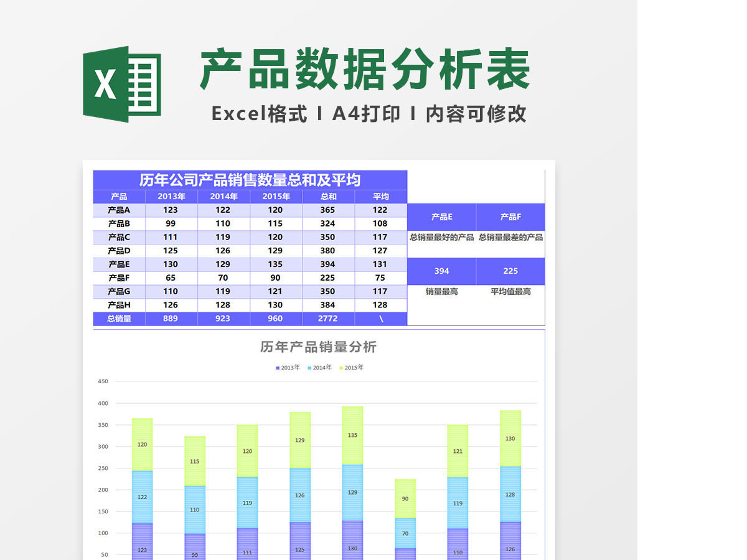Select the 380 total cell for 产品D

(x=328, y=251)
